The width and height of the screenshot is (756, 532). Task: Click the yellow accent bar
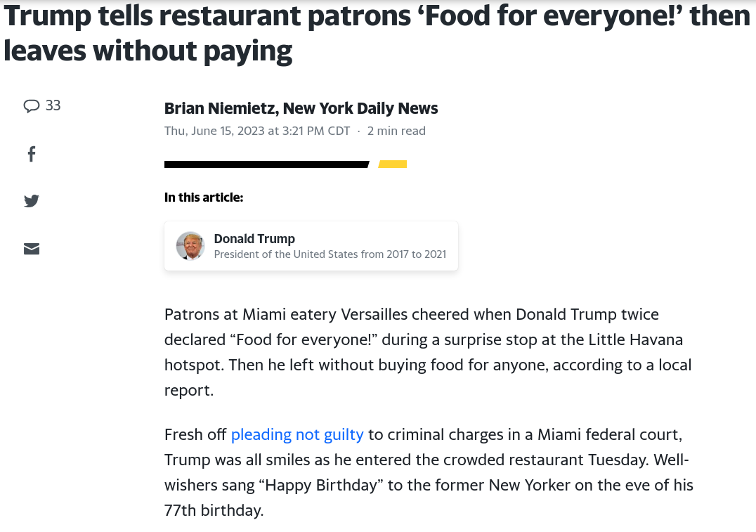[393, 164]
